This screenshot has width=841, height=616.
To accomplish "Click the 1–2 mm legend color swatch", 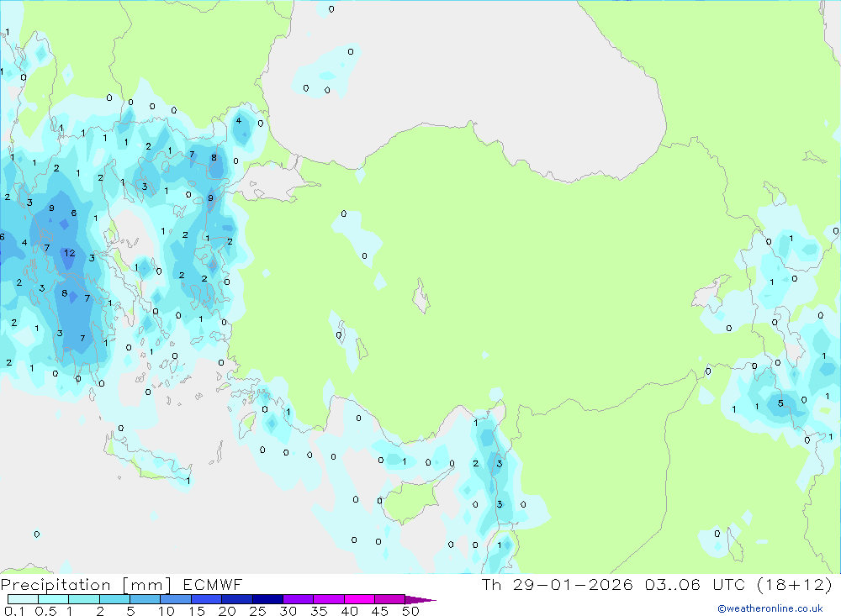I will tap(83, 599).
